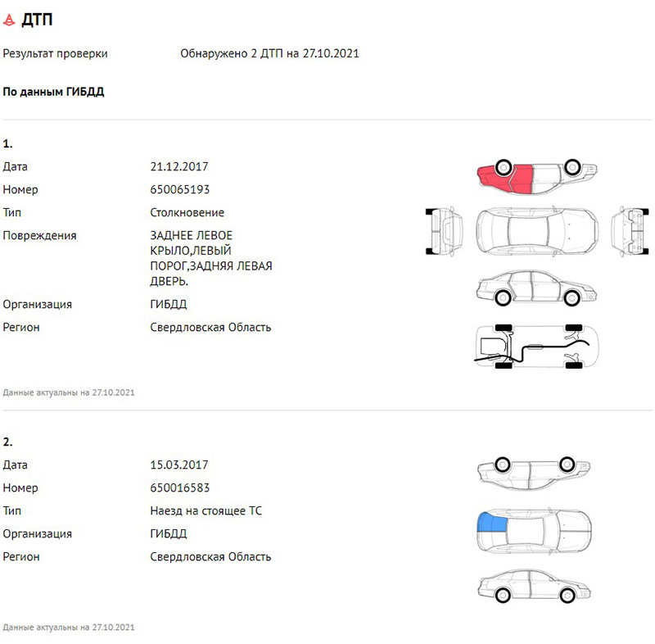Select the date 15.03.2017
The width and height of the screenshot is (655, 644).
pos(179,465)
